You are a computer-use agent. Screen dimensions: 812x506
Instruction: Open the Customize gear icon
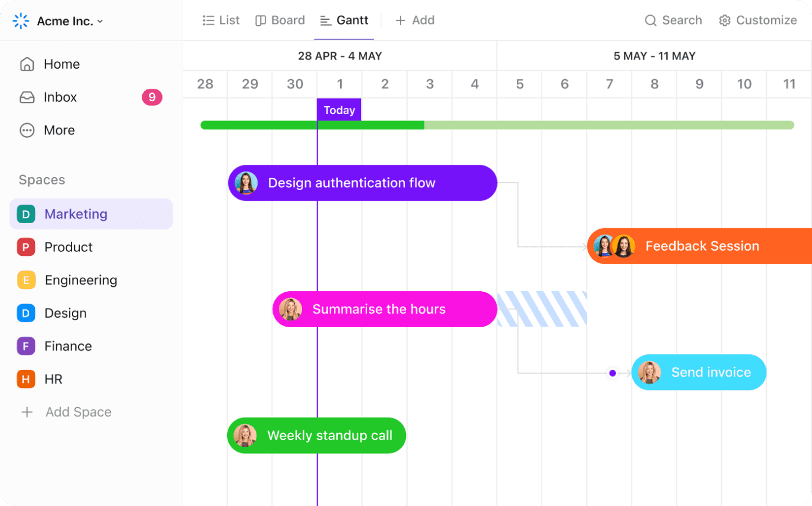click(725, 20)
